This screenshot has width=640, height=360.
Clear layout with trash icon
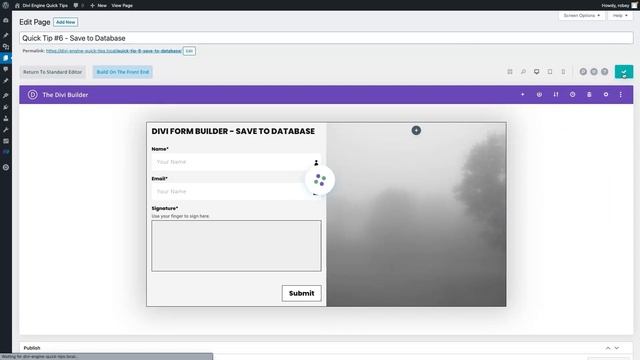click(589, 95)
